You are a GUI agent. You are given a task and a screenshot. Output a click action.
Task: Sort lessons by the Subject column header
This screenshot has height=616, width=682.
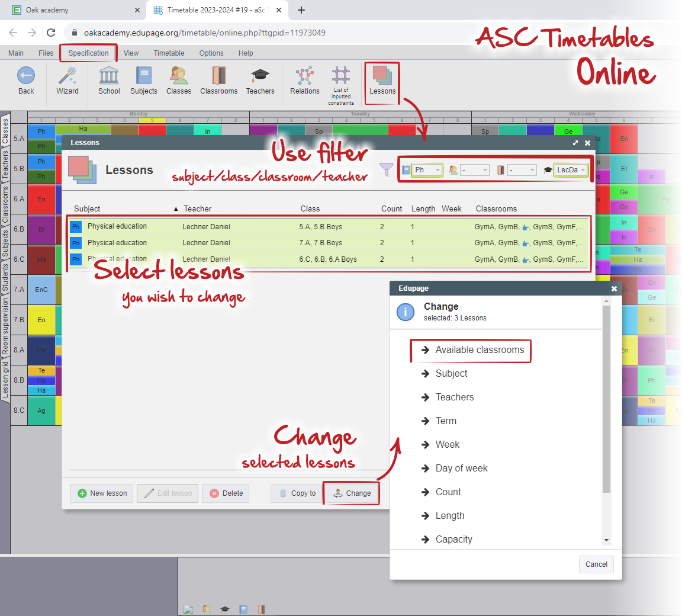tap(87, 209)
